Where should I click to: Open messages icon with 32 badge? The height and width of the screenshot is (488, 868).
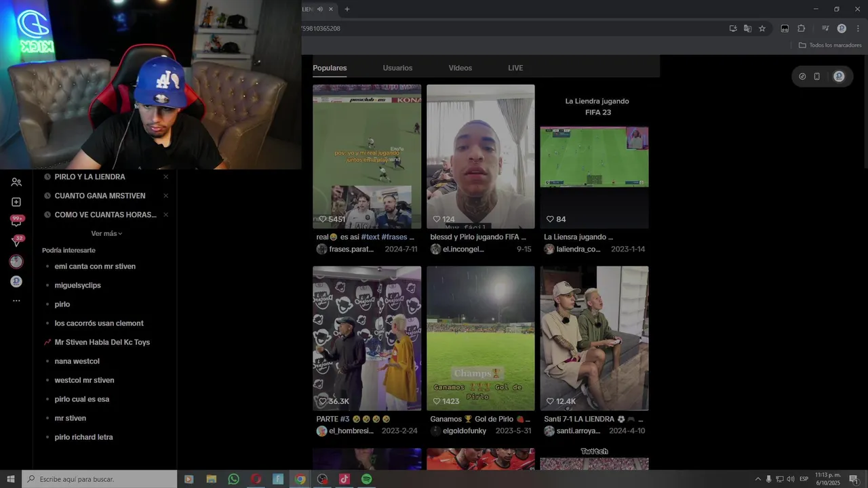click(16, 241)
